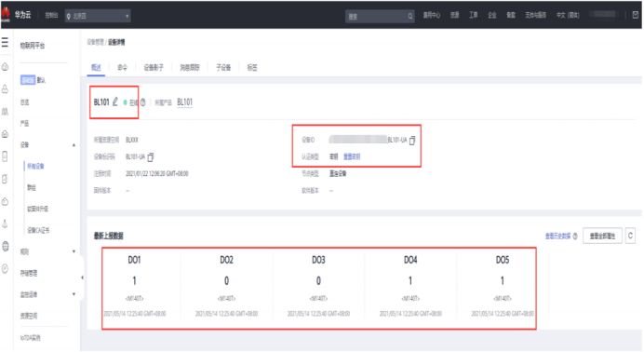Click the view all properties button
644x352 pixels.
(602, 236)
